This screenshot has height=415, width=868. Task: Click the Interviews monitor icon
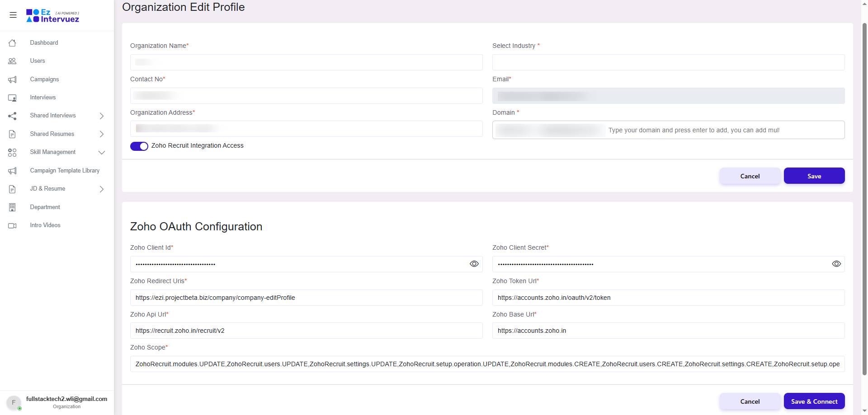click(12, 98)
